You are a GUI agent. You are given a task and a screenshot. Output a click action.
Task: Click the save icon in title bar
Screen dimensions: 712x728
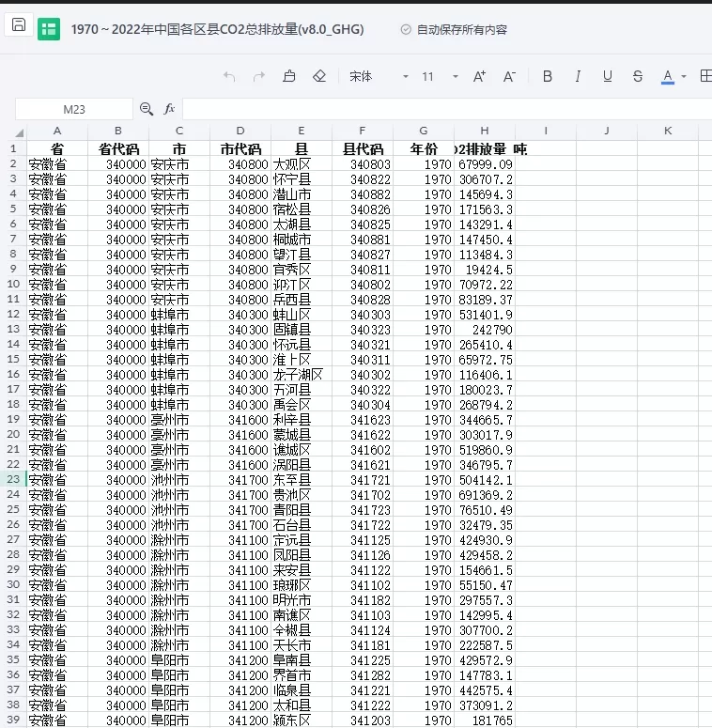19,24
